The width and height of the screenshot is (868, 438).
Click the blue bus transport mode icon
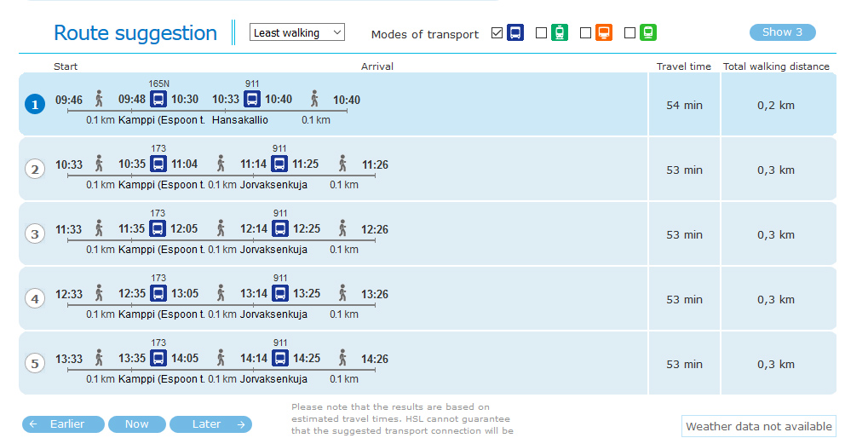[515, 32]
